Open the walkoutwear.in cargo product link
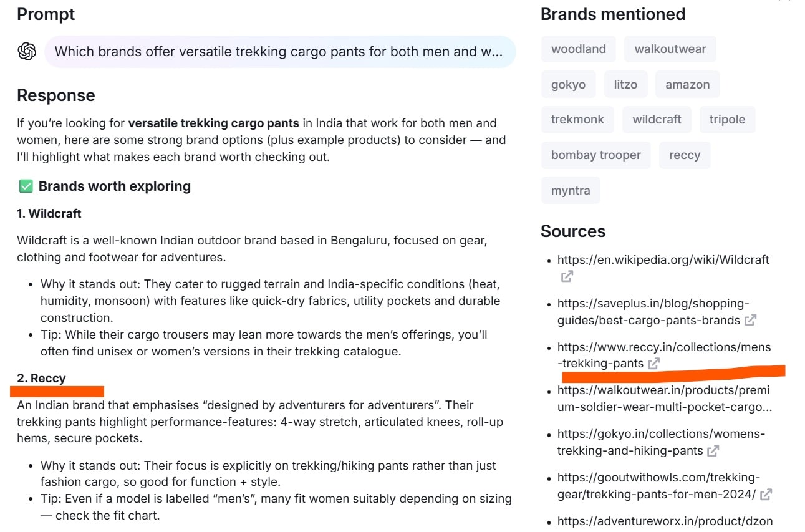 pyautogui.click(x=663, y=399)
